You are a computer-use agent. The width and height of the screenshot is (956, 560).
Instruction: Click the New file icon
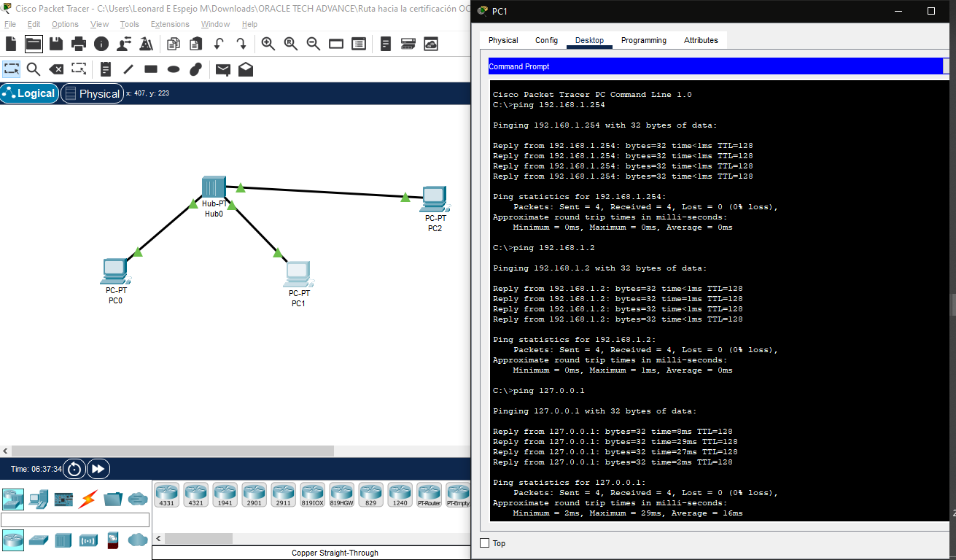click(11, 44)
